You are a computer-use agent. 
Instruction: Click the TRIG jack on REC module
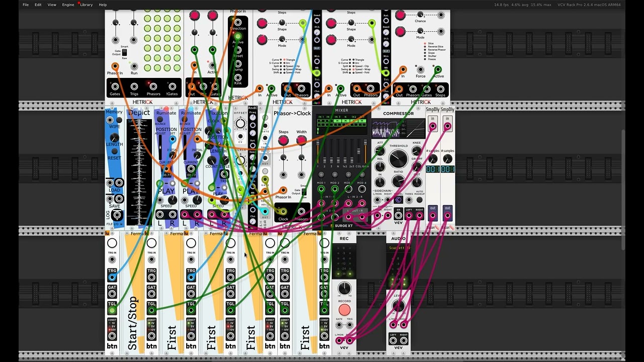click(x=350, y=325)
